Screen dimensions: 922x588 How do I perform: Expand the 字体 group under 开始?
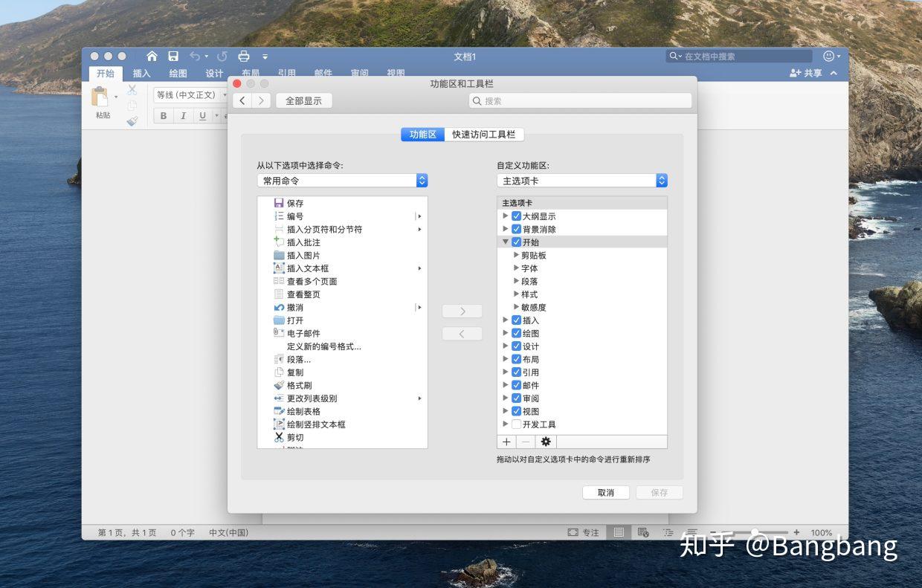516,268
